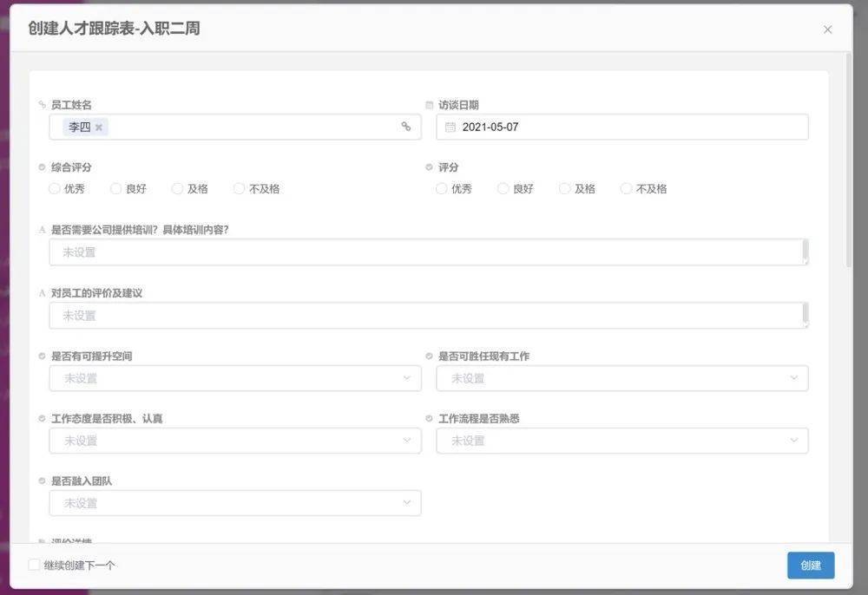Remove the 李四 tag from employee name
Image resolution: width=868 pixels, height=595 pixels.
99,127
